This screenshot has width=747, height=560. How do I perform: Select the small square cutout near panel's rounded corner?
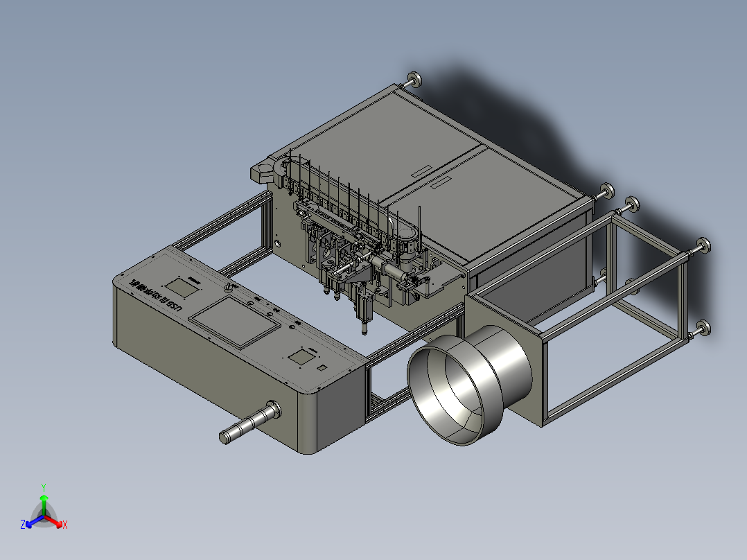[322, 368]
